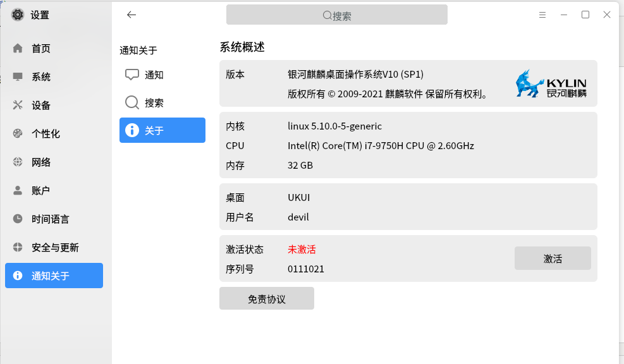The height and width of the screenshot is (364, 624).
Task: Click the username devil
Action: point(298,217)
